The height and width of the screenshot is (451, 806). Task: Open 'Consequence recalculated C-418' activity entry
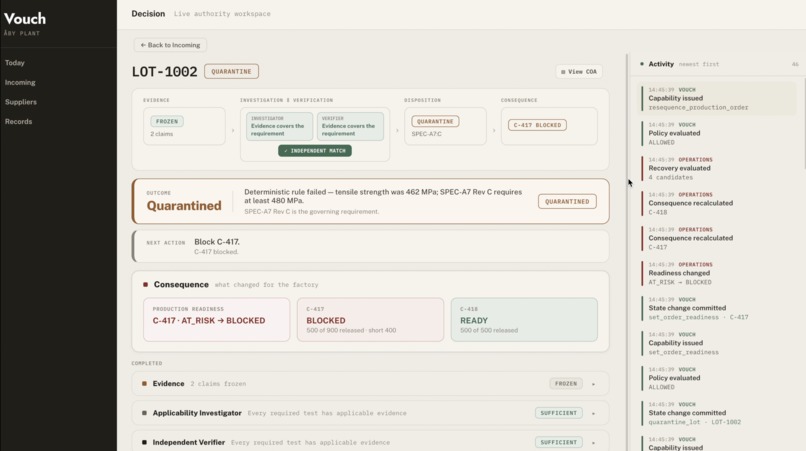pyautogui.click(x=717, y=203)
